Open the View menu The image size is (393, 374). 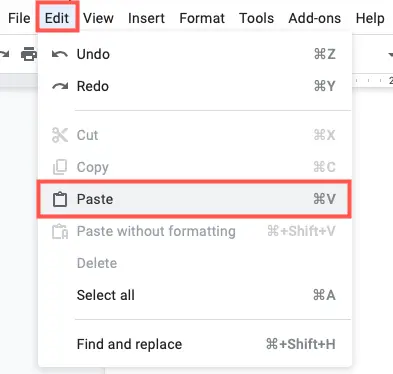tap(98, 18)
